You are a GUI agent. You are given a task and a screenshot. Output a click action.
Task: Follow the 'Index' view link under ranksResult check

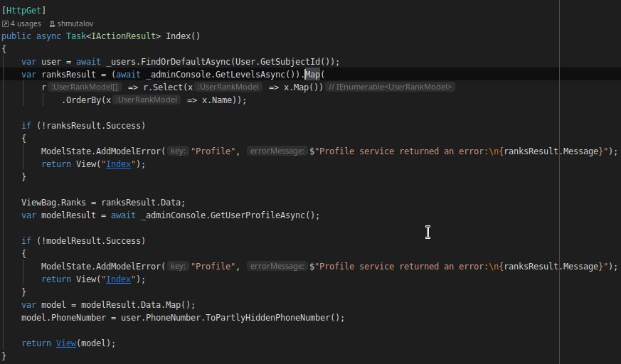tap(118, 164)
